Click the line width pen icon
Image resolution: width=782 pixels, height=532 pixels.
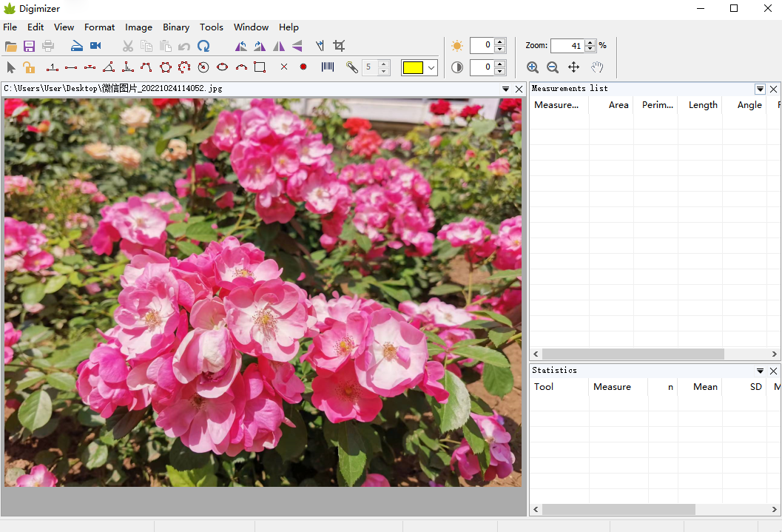point(351,67)
